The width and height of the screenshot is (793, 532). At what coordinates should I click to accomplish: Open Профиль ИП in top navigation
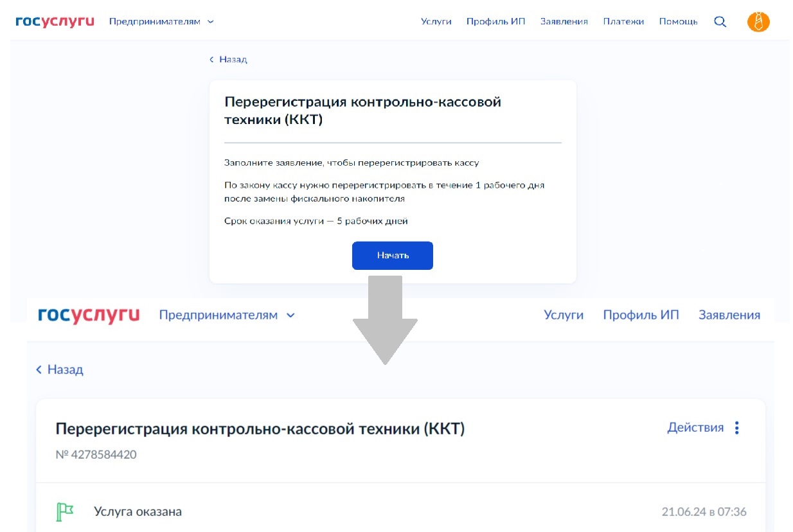click(x=496, y=21)
